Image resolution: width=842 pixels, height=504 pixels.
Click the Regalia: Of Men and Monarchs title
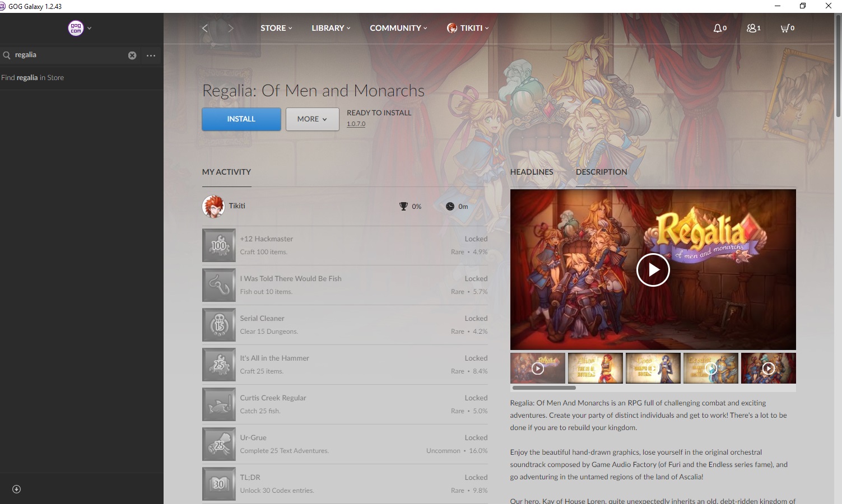(313, 91)
